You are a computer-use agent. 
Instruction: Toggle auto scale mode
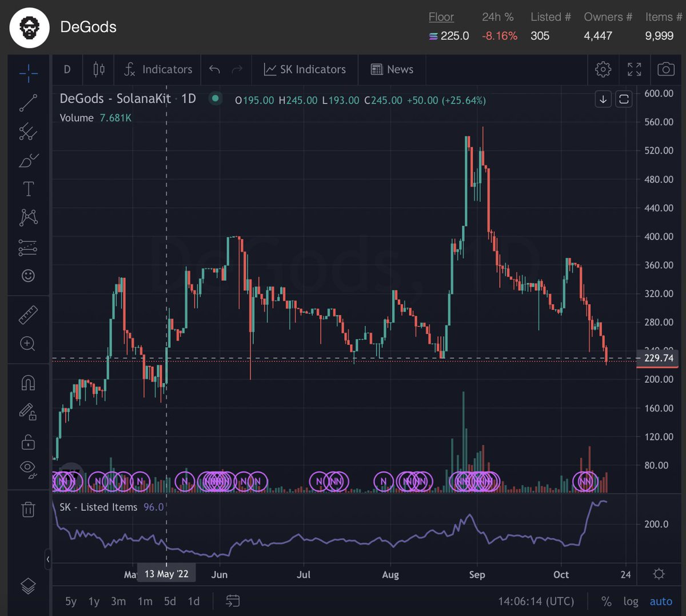(661, 601)
